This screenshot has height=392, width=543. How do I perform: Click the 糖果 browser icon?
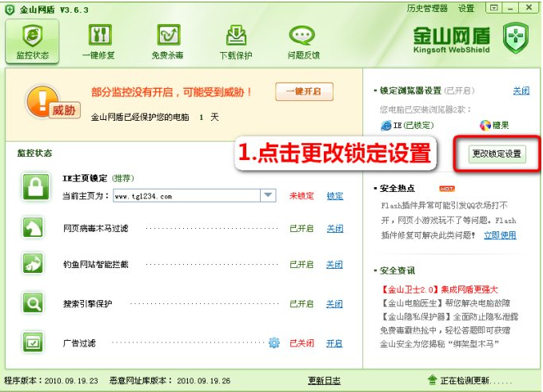(485, 126)
